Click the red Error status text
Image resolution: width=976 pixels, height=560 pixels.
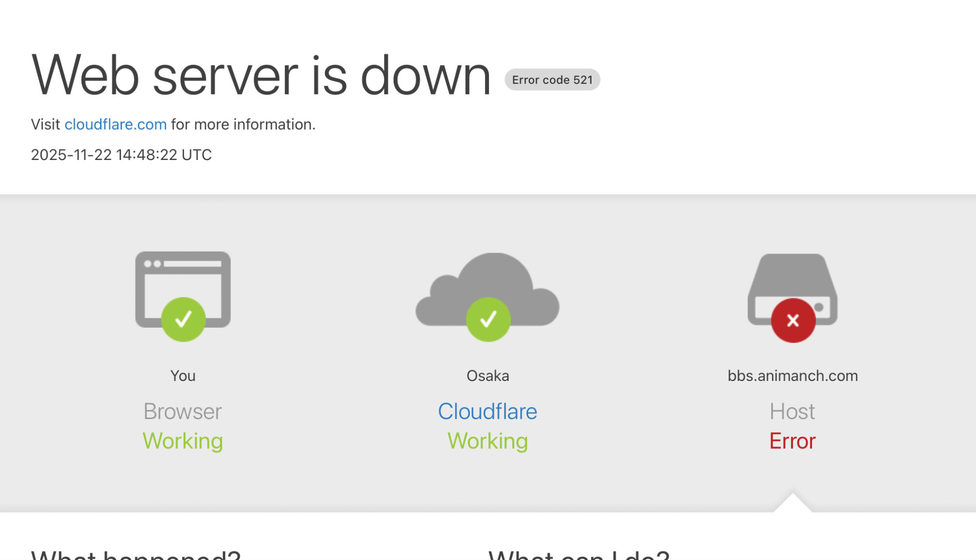[792, 441]
